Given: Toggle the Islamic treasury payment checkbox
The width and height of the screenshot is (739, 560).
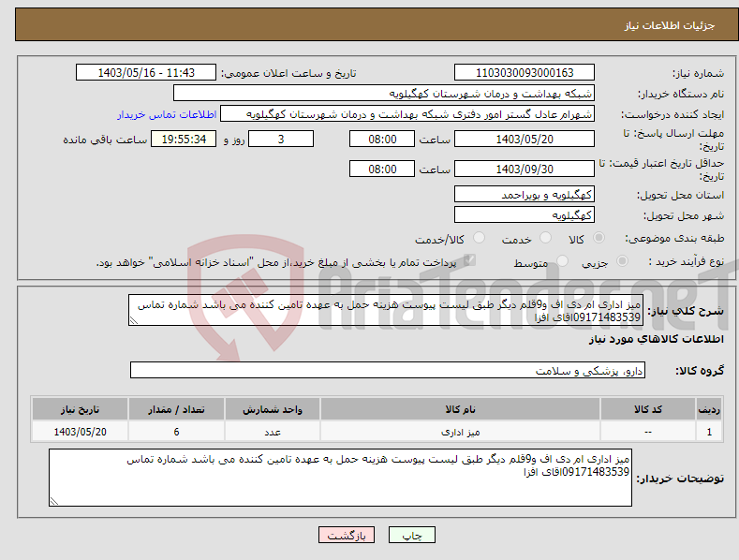Looking at the screenshot, I should click(469, 260).
